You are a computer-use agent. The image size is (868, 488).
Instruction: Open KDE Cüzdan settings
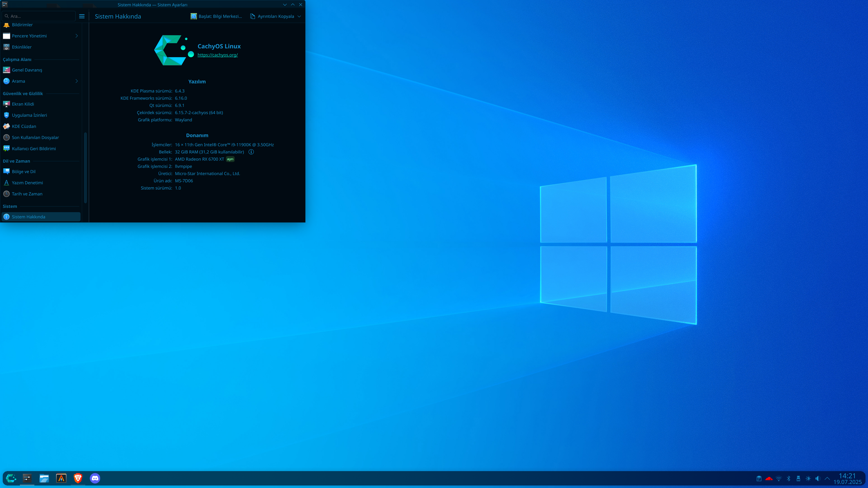41,126
